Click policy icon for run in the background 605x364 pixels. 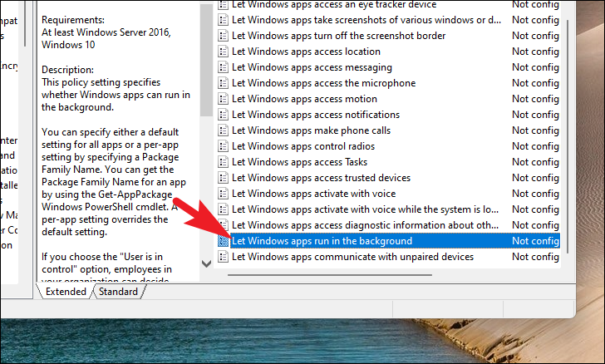tap(223, 241)
